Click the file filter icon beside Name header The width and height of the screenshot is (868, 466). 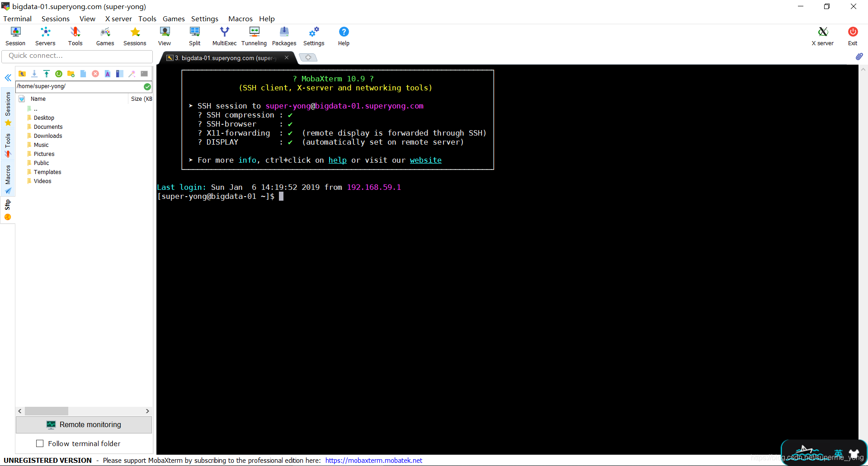click(x=22, y=99)
